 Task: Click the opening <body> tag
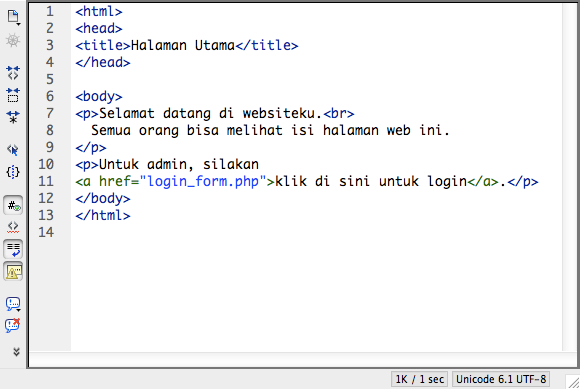(x=99, y=97)
